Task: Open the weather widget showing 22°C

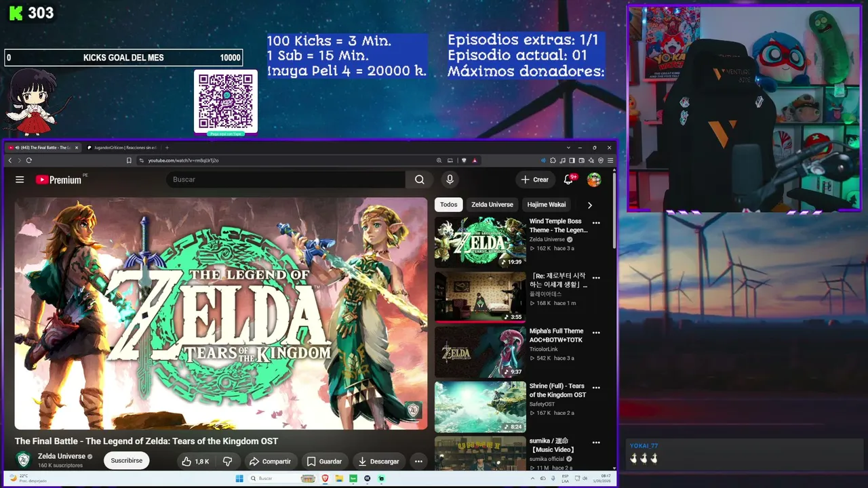Action: [28, 479]
